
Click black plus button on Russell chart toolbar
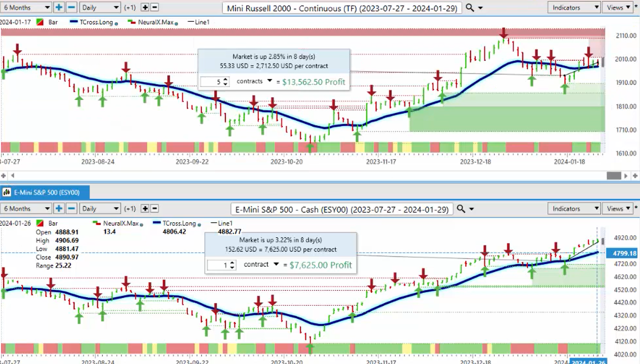pyautogui.click(x=145, y=7)
